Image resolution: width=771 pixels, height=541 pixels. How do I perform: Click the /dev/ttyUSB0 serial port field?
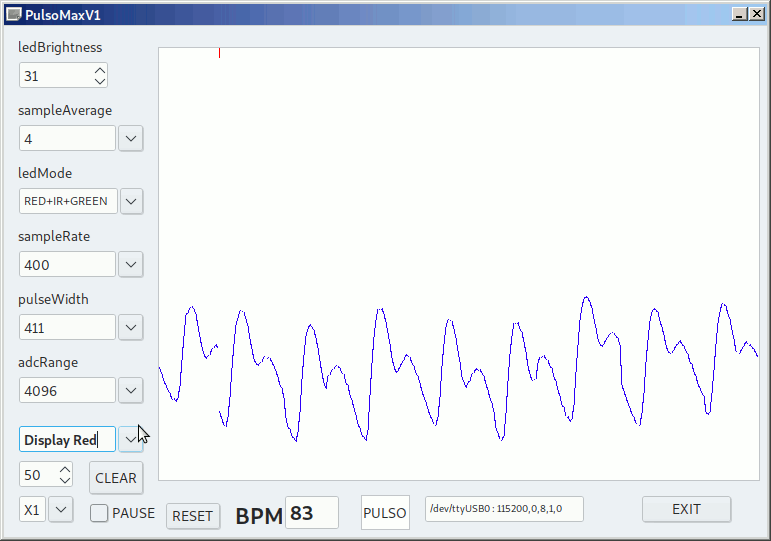click(x=503, y=509)
